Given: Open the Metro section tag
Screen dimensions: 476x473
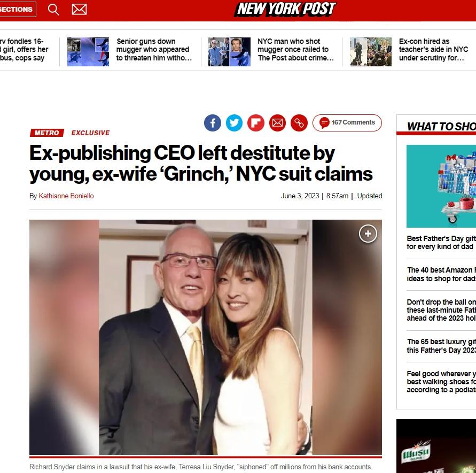Looking at the screenshot, I should 47,133.
